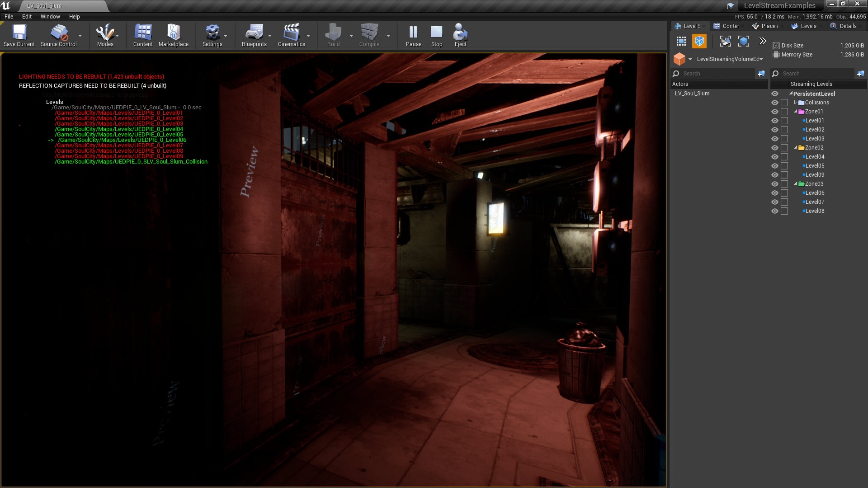This screenshot has width=868, height=488.
Task: Expand the double-chevron overflow toolbar button
Action: [x=763, y=41]
